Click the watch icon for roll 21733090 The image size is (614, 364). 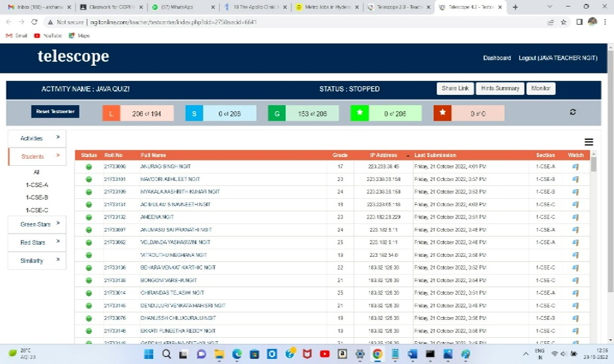(575, 167)
